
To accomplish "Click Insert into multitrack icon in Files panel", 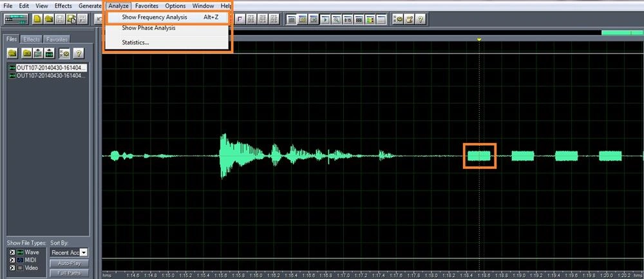I will [x=38, y=53].
